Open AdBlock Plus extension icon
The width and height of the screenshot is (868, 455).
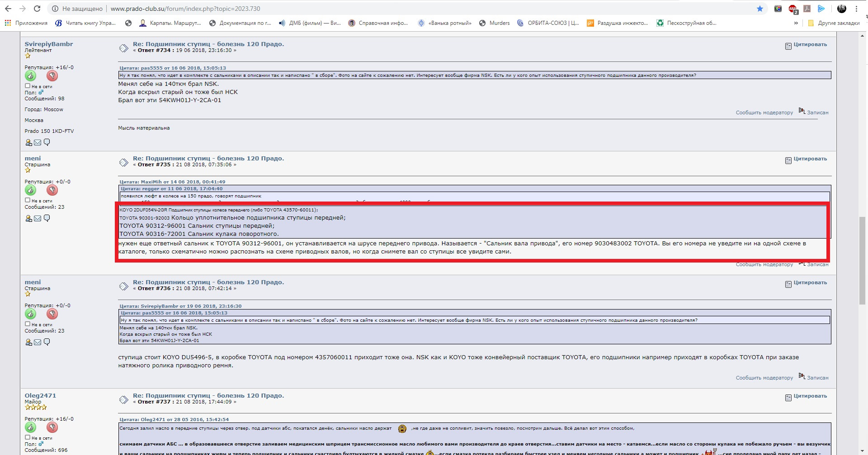(x=793, y=9)
